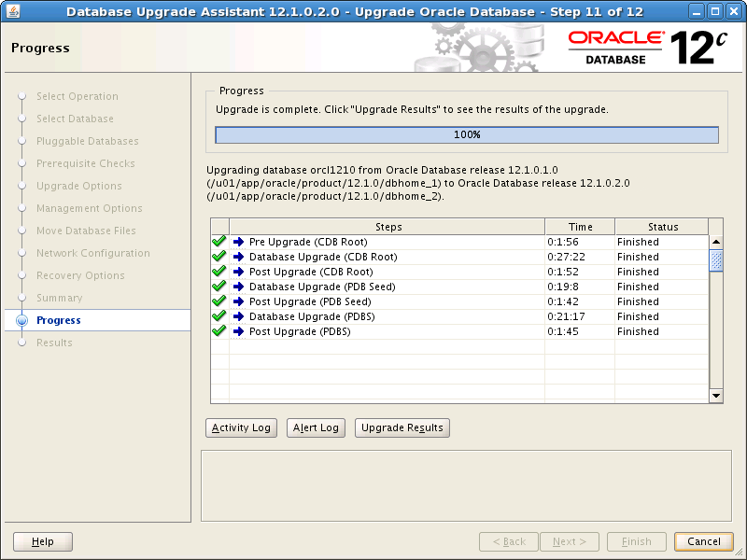This screenshot has height=560, width=747.
Task: Select the Prerequisite Checks step
Action: (x=86, y=164)
